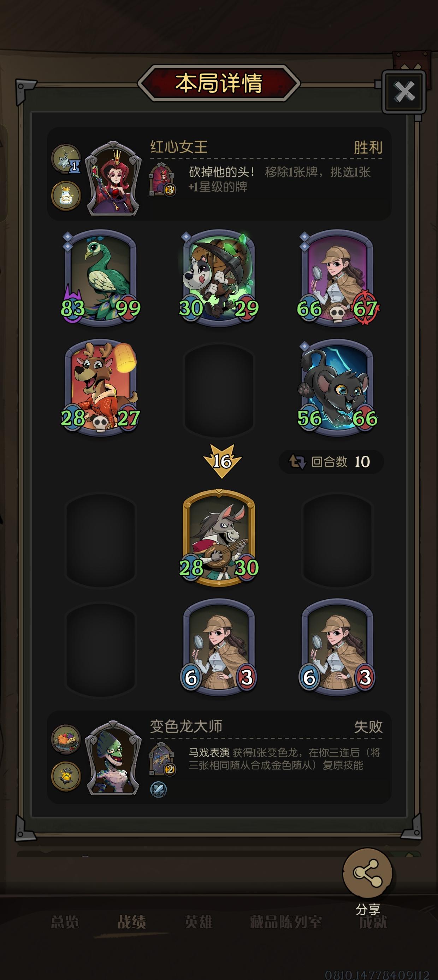Image resolution: width=438 pixels, height=980 pixels.
Task: Tap the reindeer minion card 28/27
Action: point(101,388)
